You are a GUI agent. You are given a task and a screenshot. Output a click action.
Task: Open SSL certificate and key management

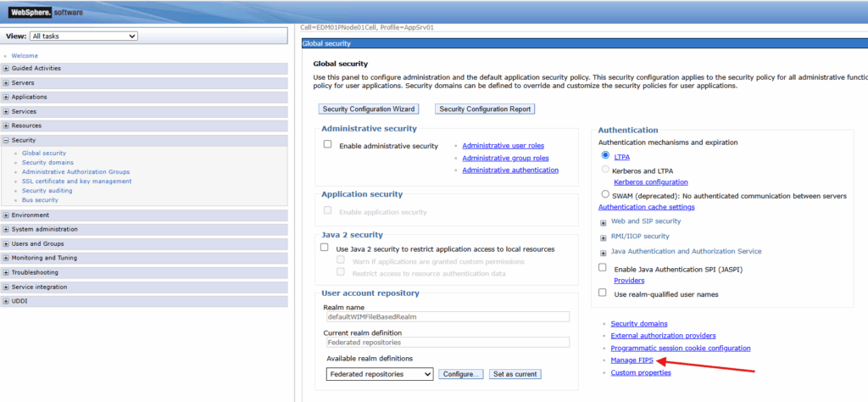77,181
